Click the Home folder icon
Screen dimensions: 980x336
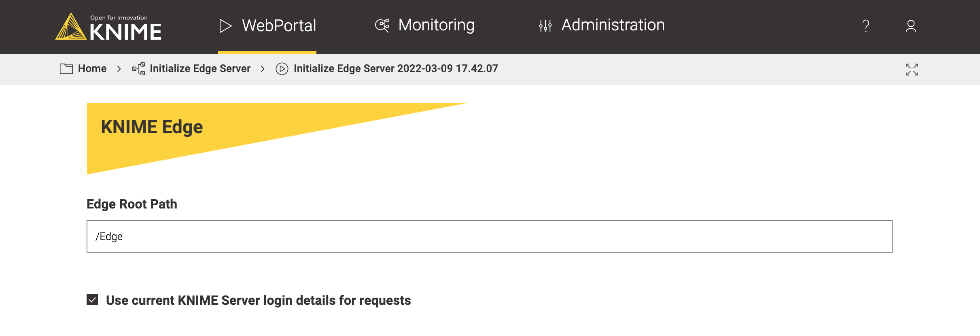click(66, 68)
